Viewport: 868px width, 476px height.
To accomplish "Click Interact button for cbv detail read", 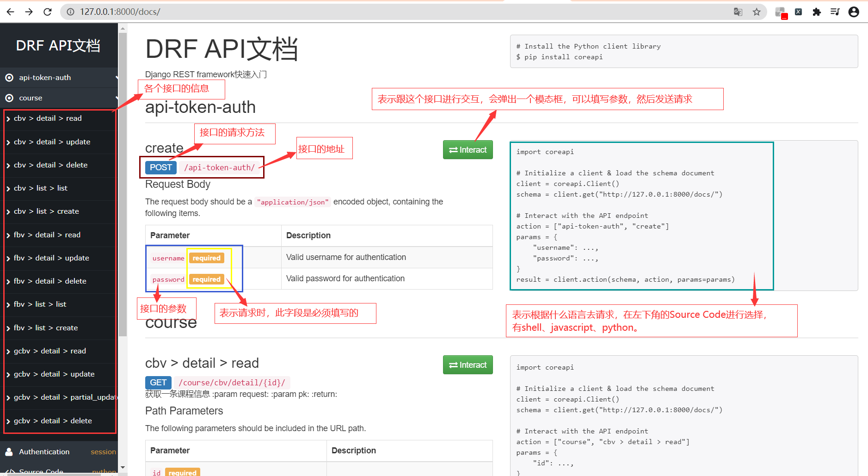I will tap(468, 365).
